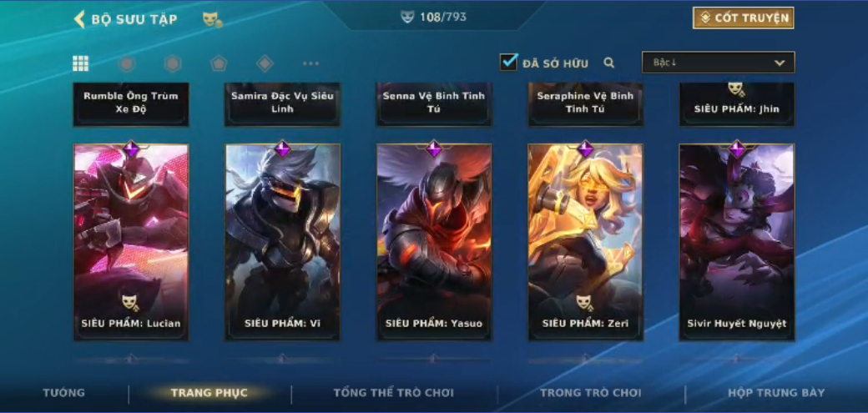Filter by the hexagon rarity tier icon
868x413 pixels.
click(x=173, y=63)
